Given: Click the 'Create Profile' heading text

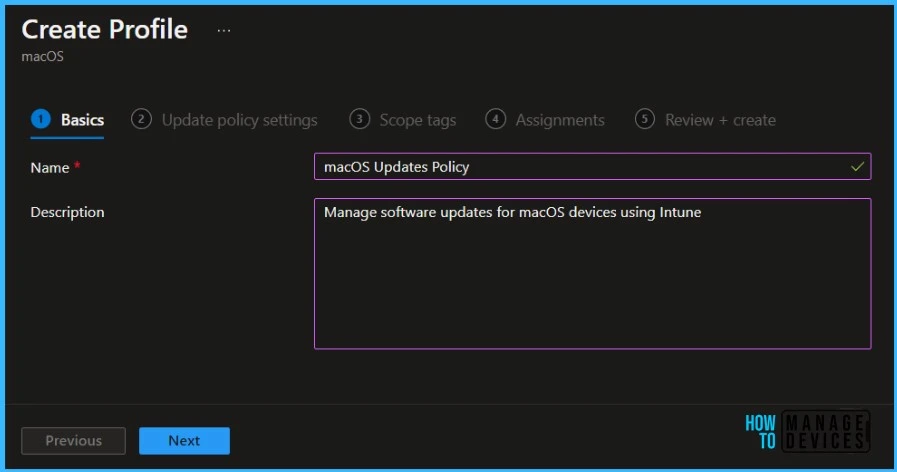Looking at the screenshot, I should coord(105,29).
